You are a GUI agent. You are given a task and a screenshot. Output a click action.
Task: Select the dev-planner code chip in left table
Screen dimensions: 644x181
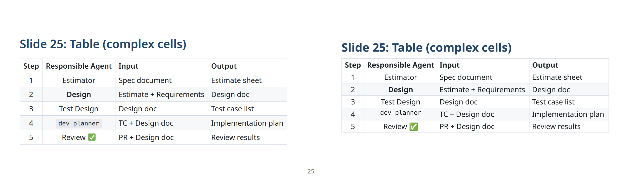coord(79,123)
